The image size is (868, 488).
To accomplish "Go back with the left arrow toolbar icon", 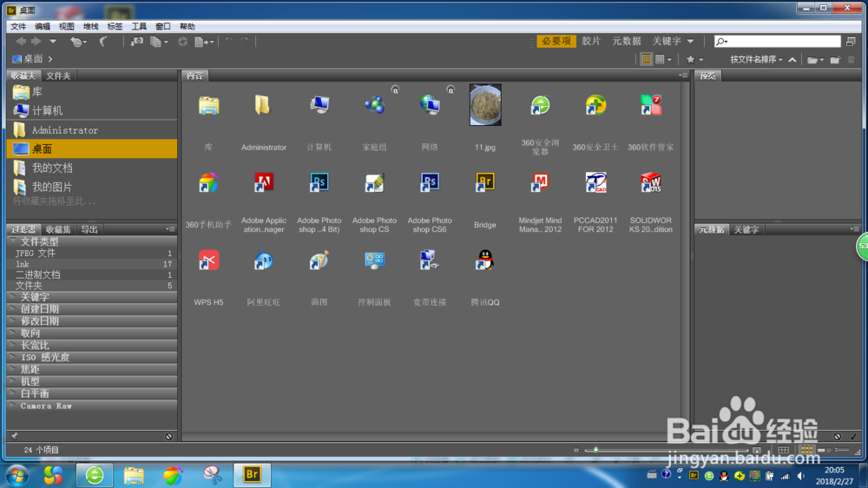I will 21,41.
